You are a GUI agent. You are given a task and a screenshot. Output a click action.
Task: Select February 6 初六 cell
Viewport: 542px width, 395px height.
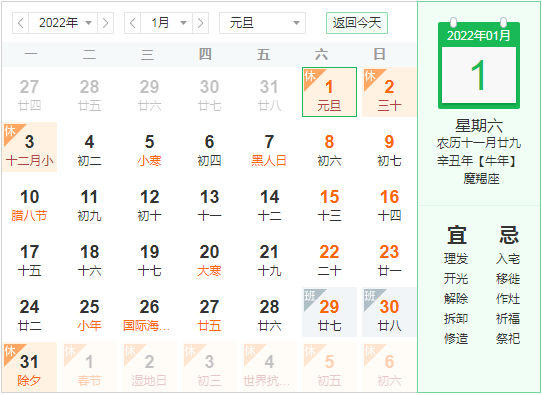tap(389, 367)
